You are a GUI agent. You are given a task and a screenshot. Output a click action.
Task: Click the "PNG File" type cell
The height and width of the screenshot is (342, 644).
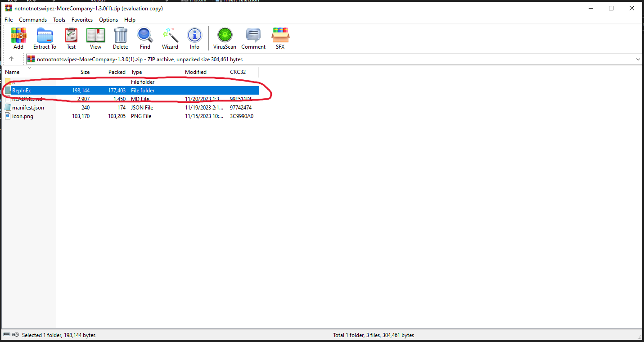(141, 116)
